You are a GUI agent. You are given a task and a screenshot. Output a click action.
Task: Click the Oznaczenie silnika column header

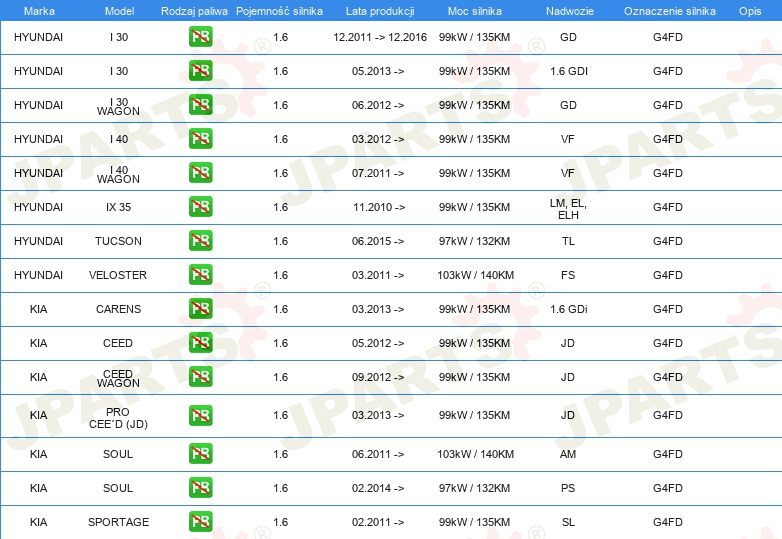[669, 11]
